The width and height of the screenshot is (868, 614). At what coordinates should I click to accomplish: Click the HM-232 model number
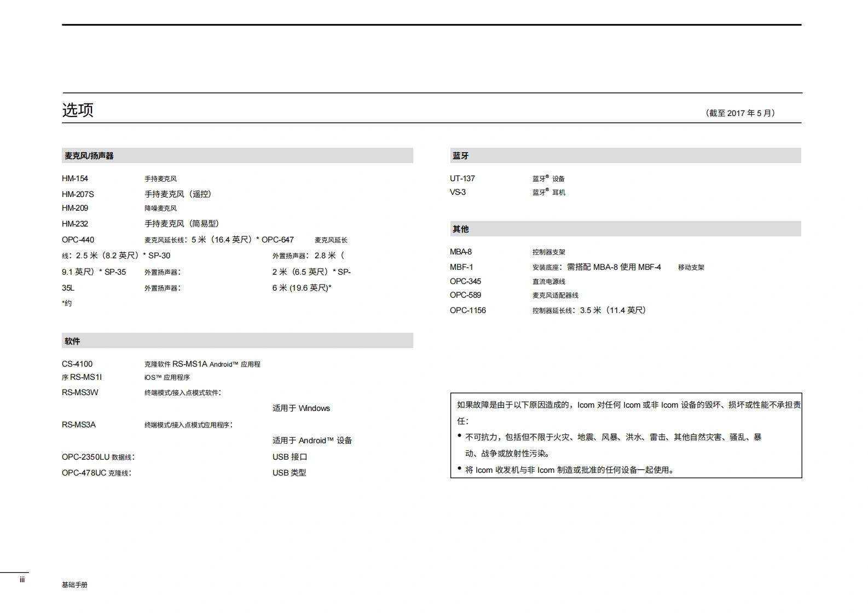[75, 224]
